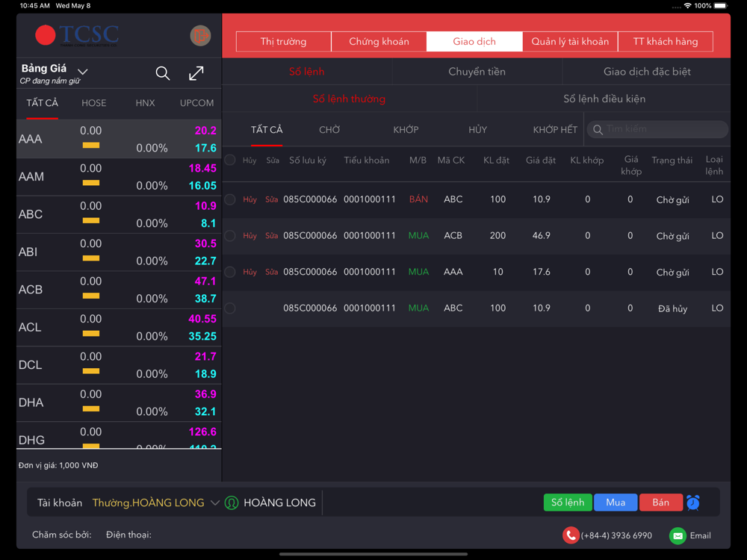Tap the blue alarm clock icon
The width and height of the screenshot is (747, 560).
(693, 503)
